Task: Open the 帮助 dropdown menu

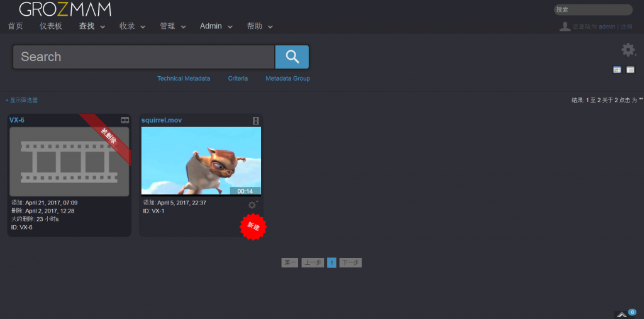Action: point(260,26)
